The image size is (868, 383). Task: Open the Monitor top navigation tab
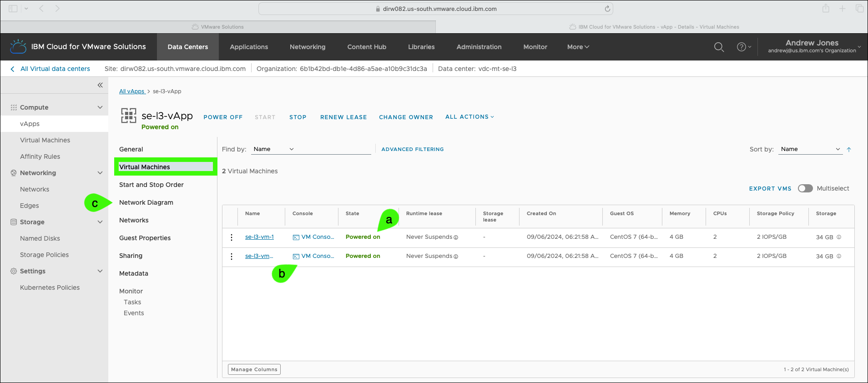coord(535,47)
